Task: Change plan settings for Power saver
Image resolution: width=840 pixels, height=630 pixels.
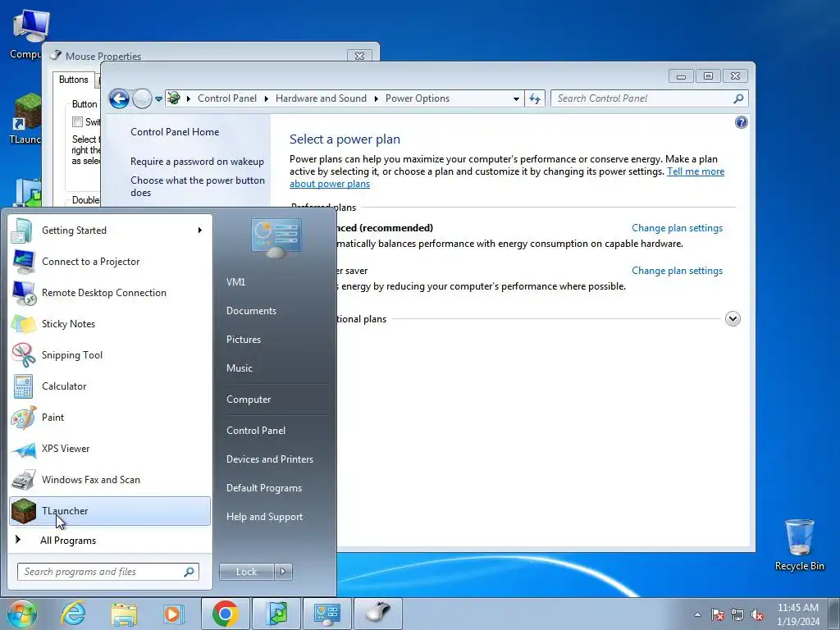Action: pyautogui.click(x=677, y=271)
